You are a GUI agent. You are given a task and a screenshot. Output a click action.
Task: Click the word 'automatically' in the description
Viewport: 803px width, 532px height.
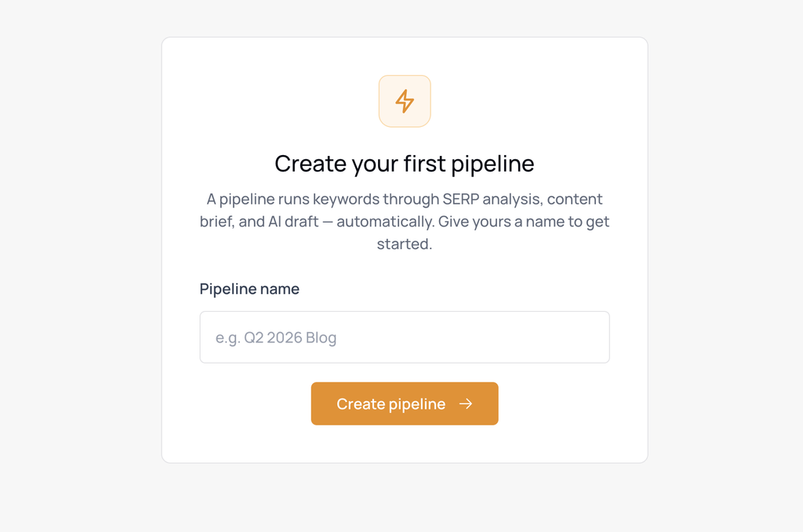coord(384,222)
